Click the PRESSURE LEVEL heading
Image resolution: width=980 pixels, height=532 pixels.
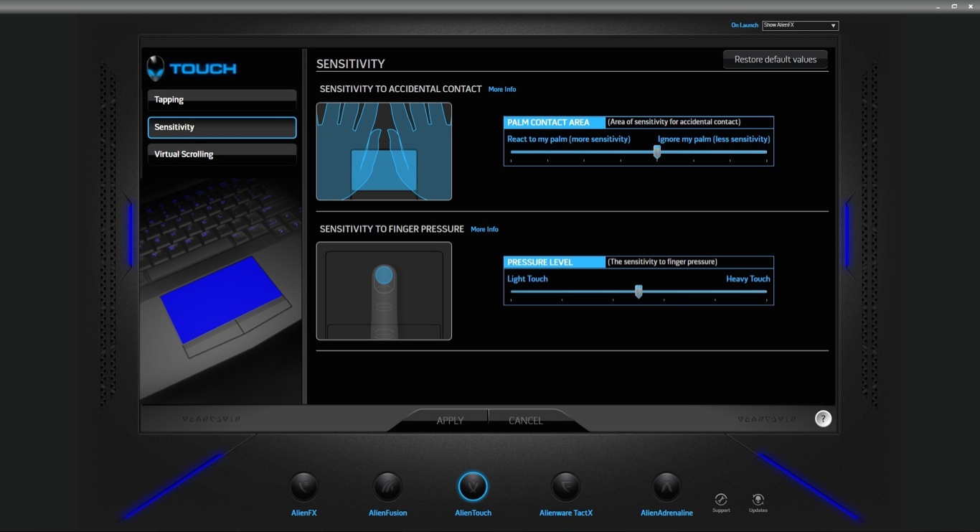click(540, 263)
